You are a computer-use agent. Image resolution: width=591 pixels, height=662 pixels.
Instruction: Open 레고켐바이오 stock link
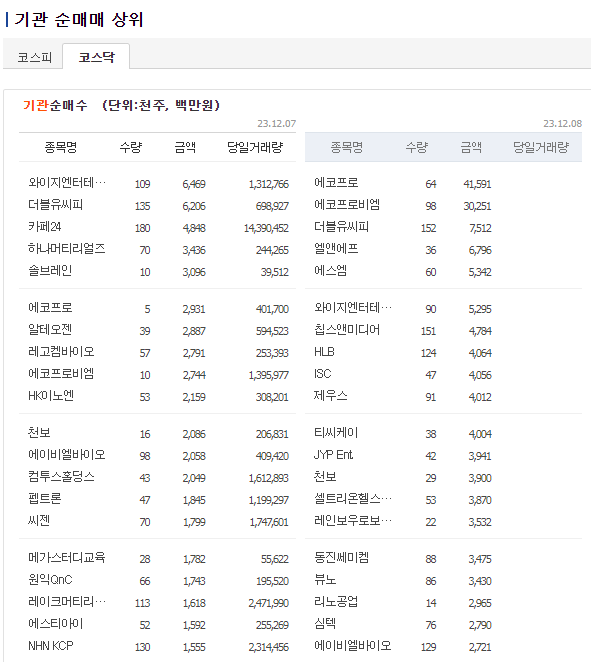[x=61, y=352]
